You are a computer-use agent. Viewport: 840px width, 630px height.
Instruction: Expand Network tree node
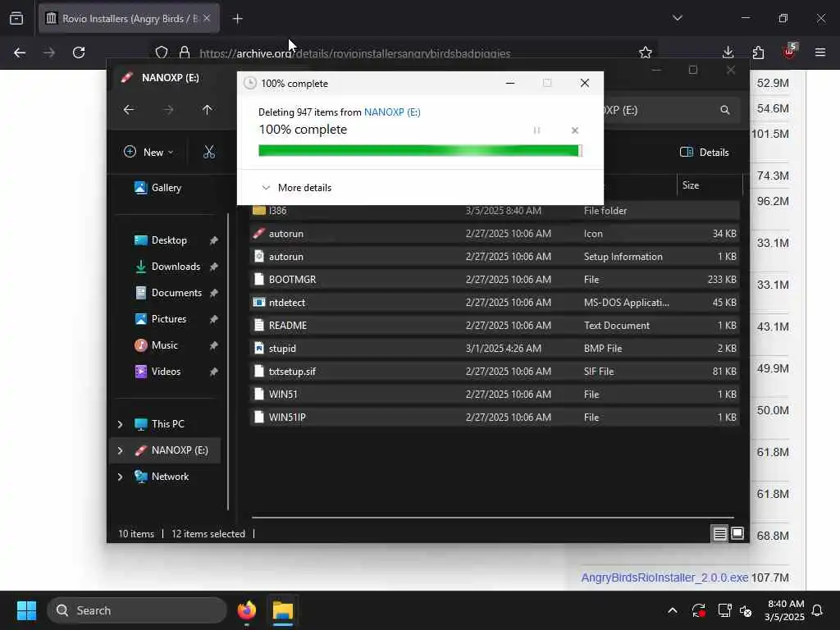[120, 477]
